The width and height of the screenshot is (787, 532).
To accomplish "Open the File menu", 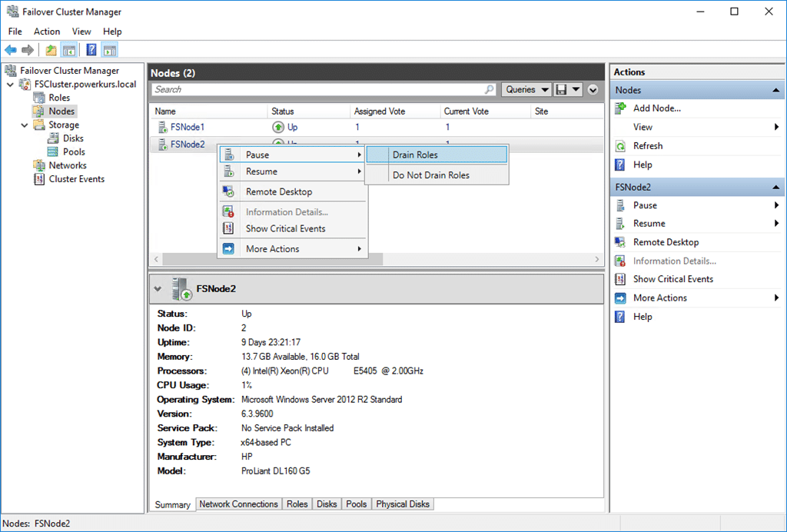I will [x=15, y=31].
